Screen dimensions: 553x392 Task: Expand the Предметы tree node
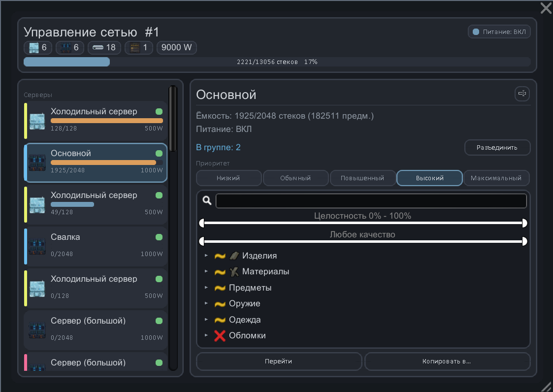(206, 288)
